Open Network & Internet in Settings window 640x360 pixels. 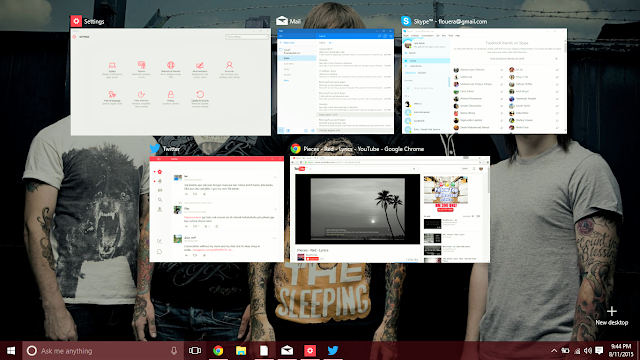pyautogui.click(x=171, y=69)
